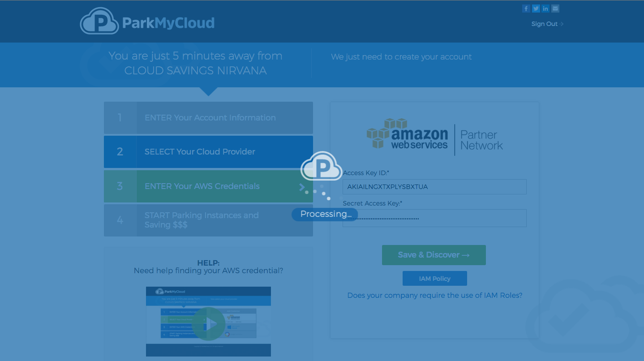This screenshot has width=644, height=361.
Task: Open the Twitter social icon
Action: pyautogui.click(x=536, y=9)
